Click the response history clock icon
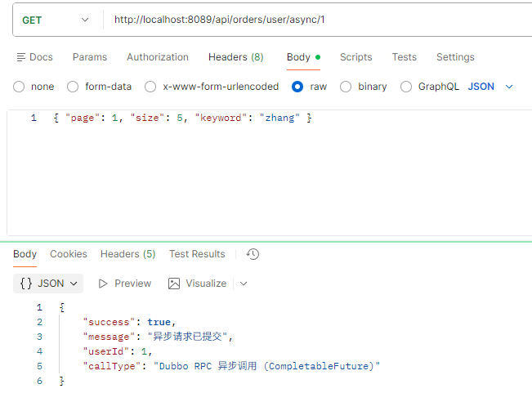Viewport: 532px width, 402px height. coord(253,254)
